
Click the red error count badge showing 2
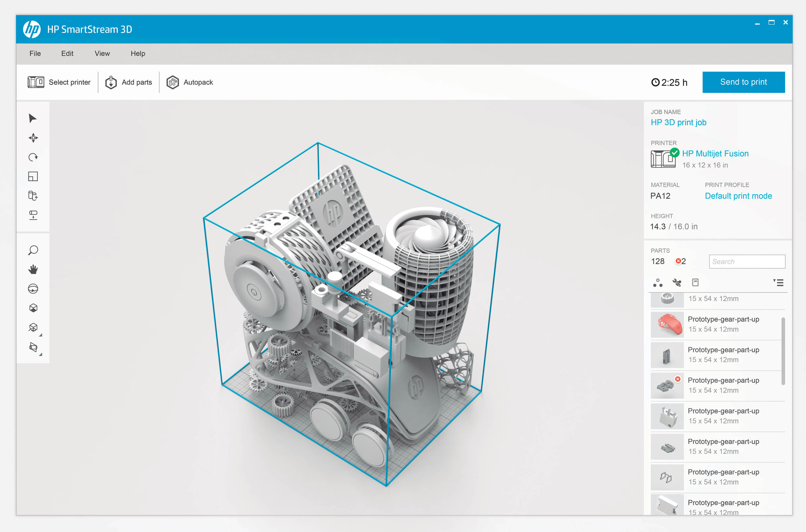(x=681, y=261)
